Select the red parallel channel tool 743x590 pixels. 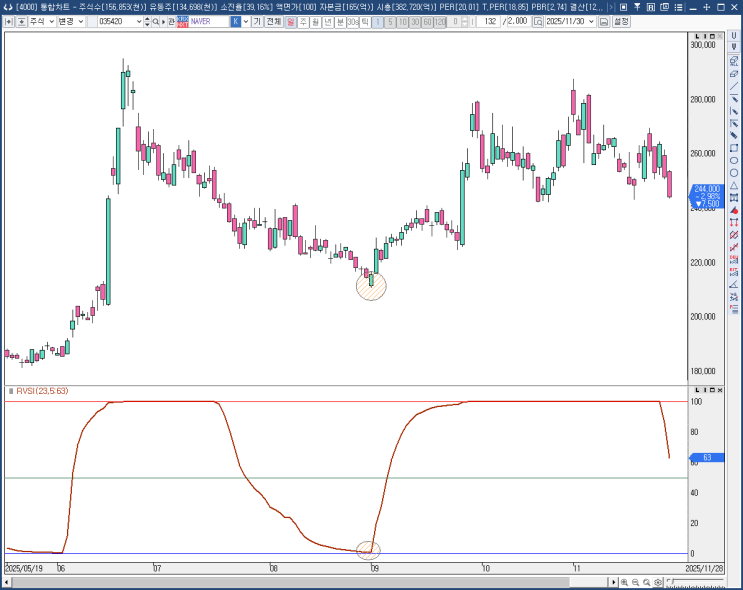point(734,235)
